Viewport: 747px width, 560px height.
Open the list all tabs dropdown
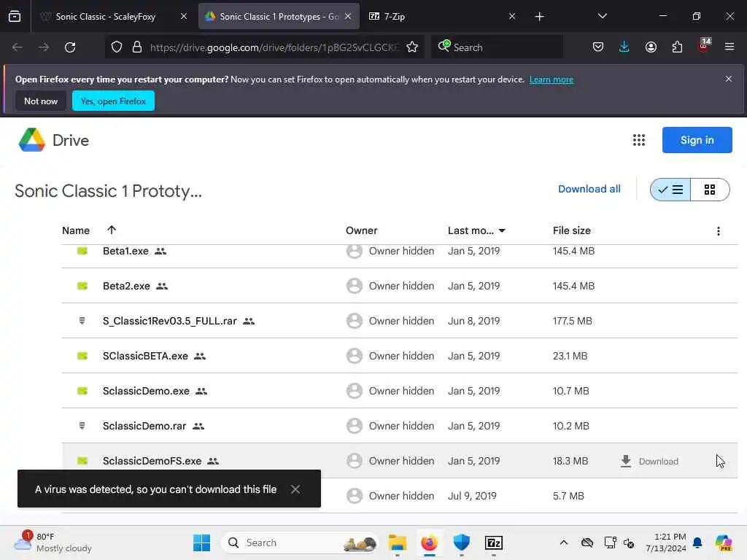click(x=602, y=16)
